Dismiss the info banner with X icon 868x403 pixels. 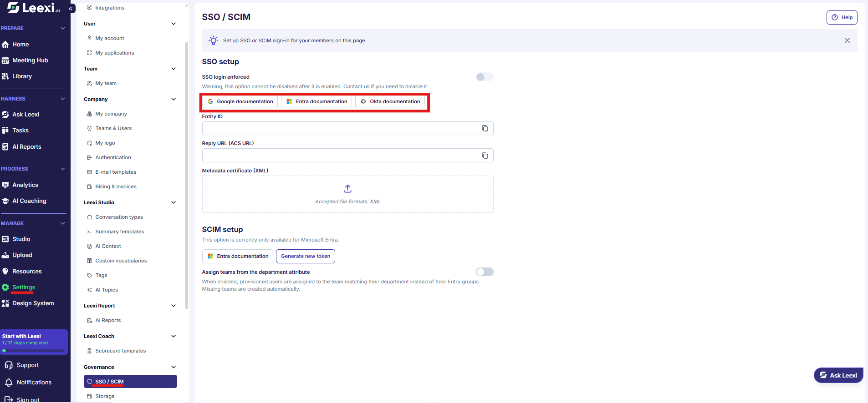(x=847, y=40)
